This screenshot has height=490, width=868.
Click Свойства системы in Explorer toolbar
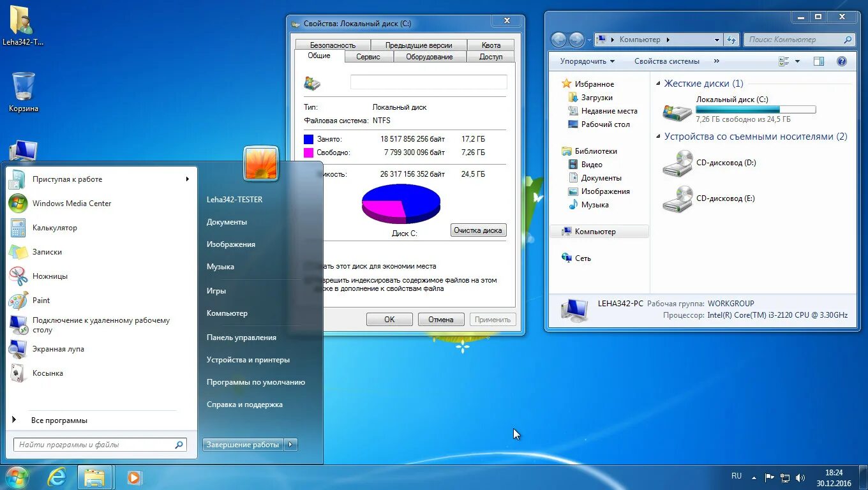(x=667, y=61)
